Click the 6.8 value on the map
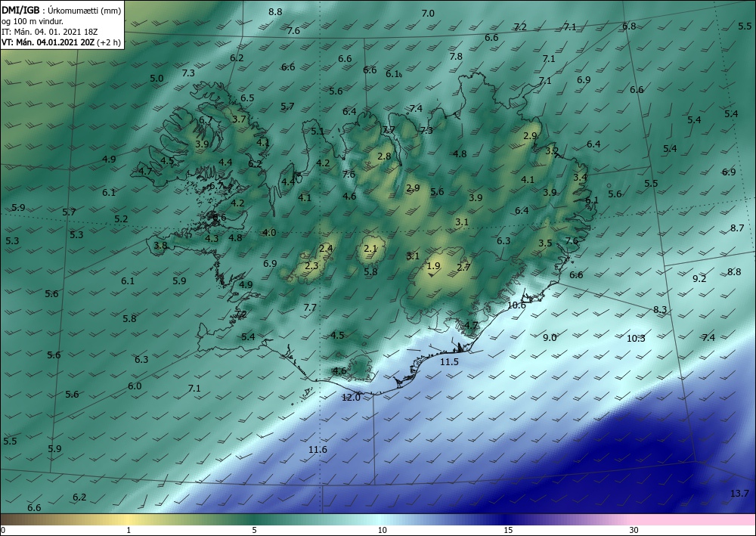 pos(629,26)
